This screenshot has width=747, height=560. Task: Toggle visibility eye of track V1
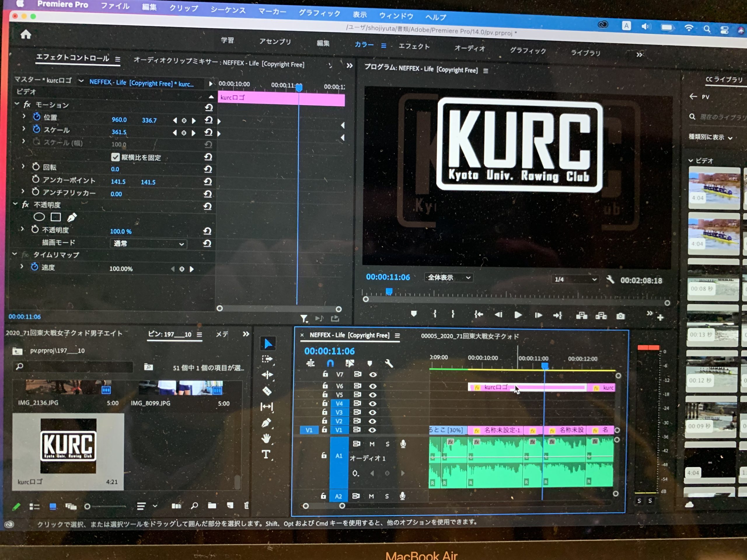(372, 430)
